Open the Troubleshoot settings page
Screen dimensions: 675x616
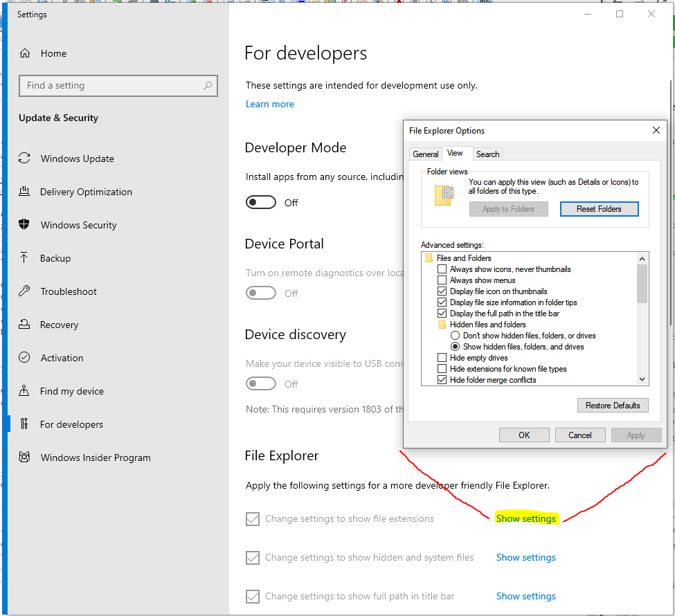coord(69,291)
